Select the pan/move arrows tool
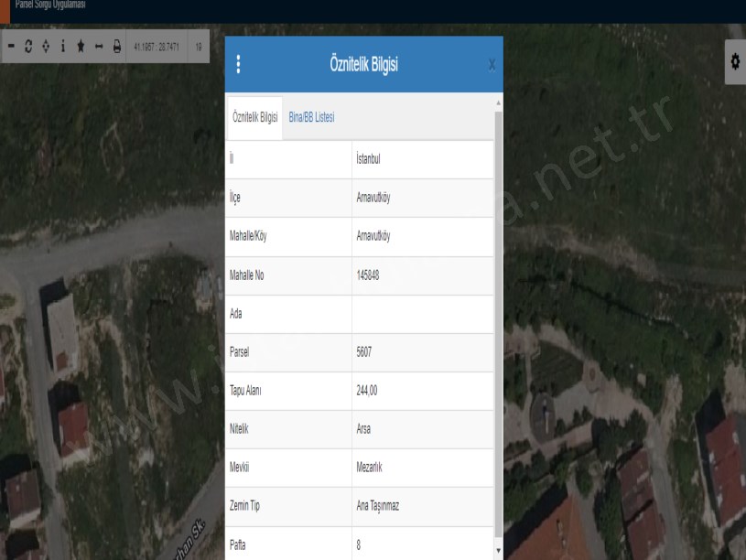The height and width of the screenshot is (560, 746). 47,46
